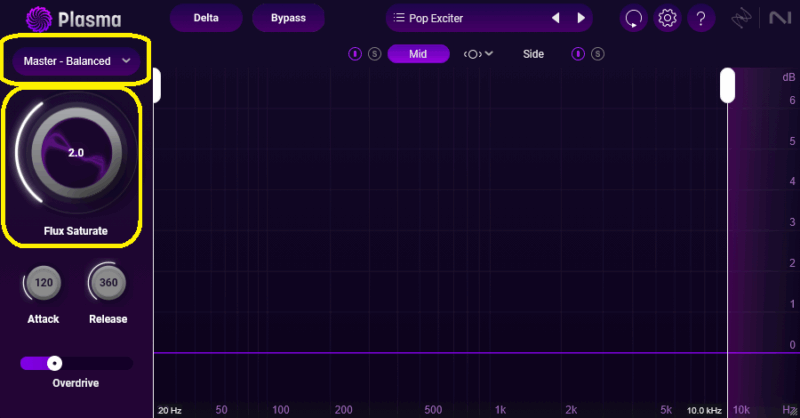
Task: Click the Overdrive slider handle
Action: [55, 363]
